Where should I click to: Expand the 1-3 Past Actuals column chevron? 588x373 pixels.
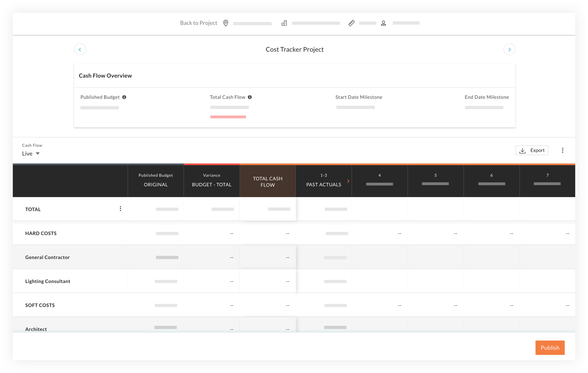point(348,181)
